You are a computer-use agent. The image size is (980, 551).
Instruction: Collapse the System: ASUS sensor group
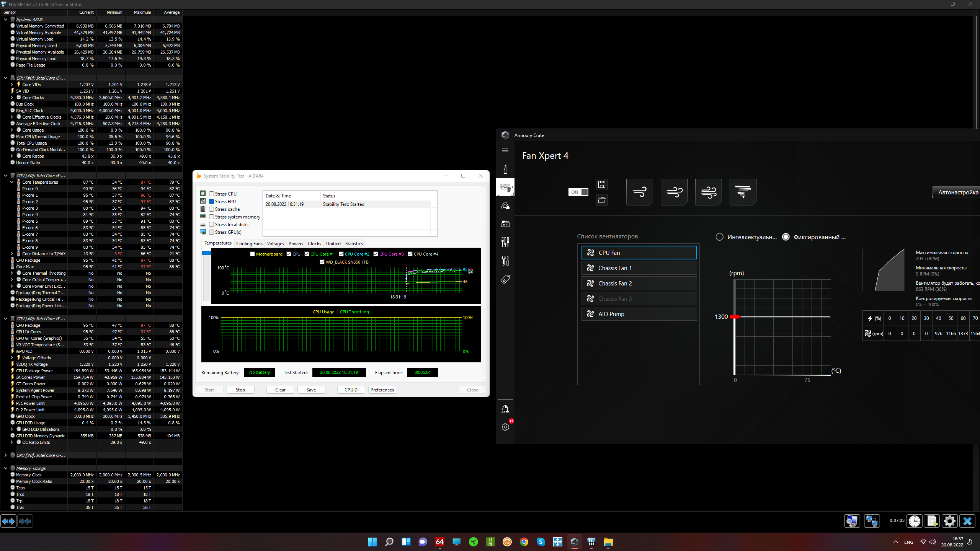tap(5, 19)
